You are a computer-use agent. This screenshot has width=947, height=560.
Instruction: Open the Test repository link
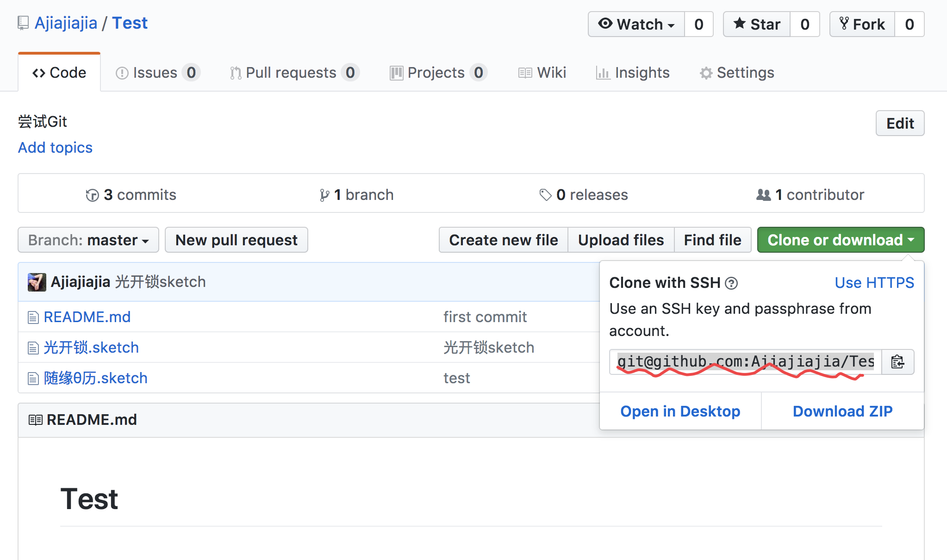[x=130, y=23]
